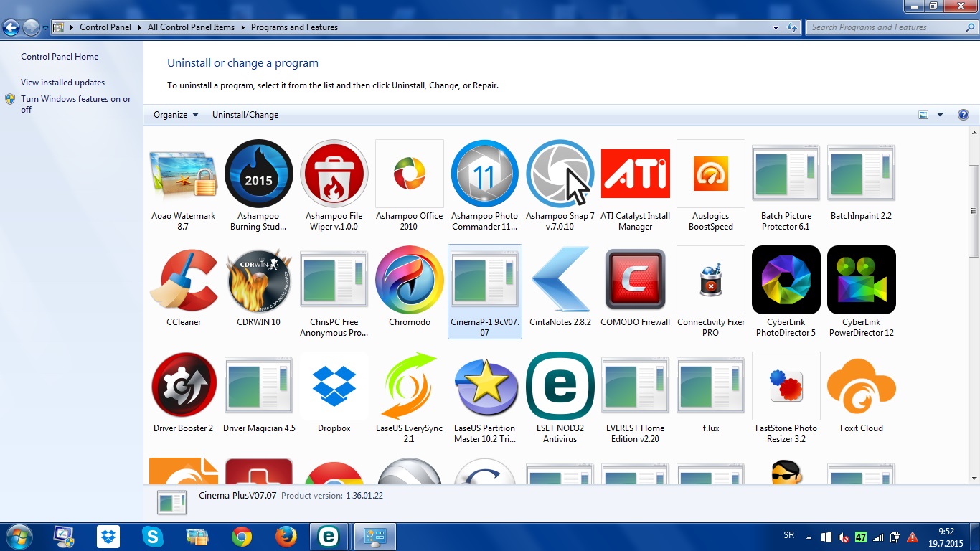Select the Chromodo browser icon
Viewport: 980px width, 551px height.
click(x=410, y=280)
